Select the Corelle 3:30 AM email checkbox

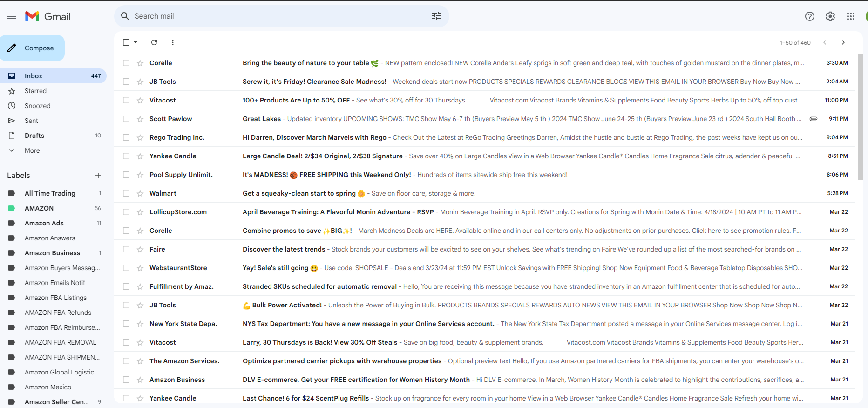(x=126, y=63)
